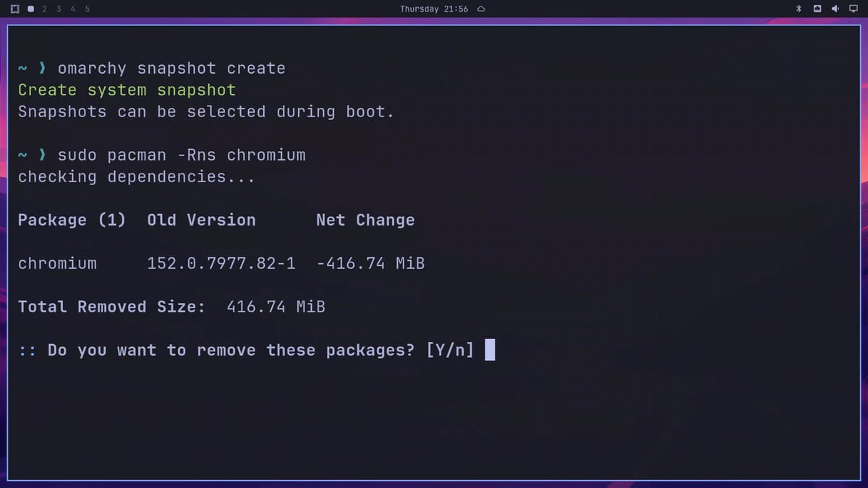This screenshot has width=868, height=488.
Task: Click the 'Do you want to remove these packages?' prompt
Action: [x=231, y=351]
